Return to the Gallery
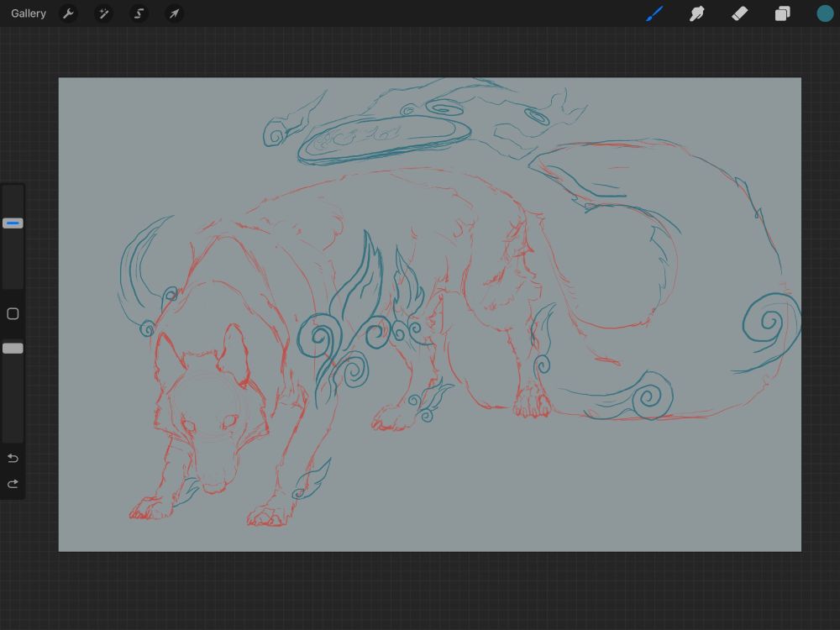Screen dimensions: 840x630 (29, 13)
